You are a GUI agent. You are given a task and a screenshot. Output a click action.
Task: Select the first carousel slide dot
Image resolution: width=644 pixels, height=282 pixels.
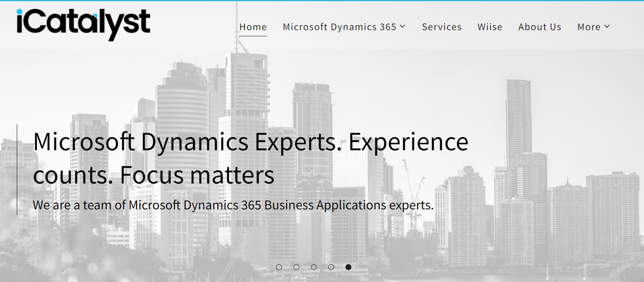[279, 267]
